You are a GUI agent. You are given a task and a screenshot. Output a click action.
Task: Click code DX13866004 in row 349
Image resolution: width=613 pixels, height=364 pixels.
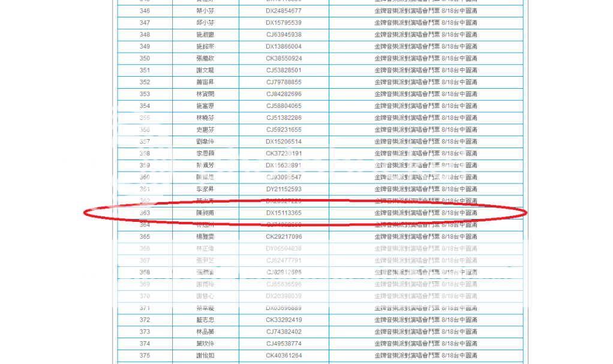[x=284, y=47]
